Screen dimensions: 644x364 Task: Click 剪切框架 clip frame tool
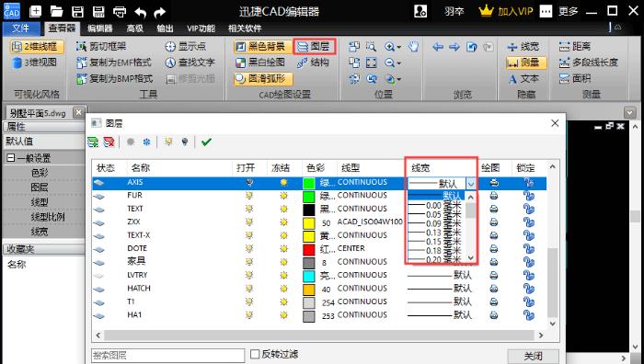point(101,46)
